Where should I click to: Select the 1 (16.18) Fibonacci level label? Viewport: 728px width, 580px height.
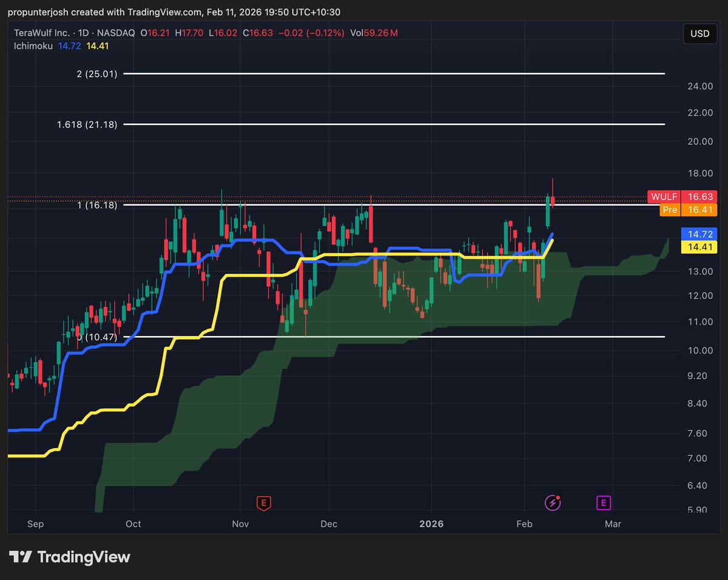pos(97,205)
